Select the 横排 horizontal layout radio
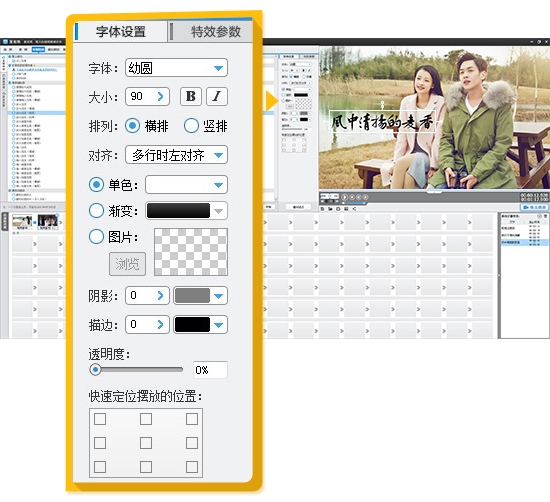The height and width of the screenshot is (502, 550). [x=132, y=126]
